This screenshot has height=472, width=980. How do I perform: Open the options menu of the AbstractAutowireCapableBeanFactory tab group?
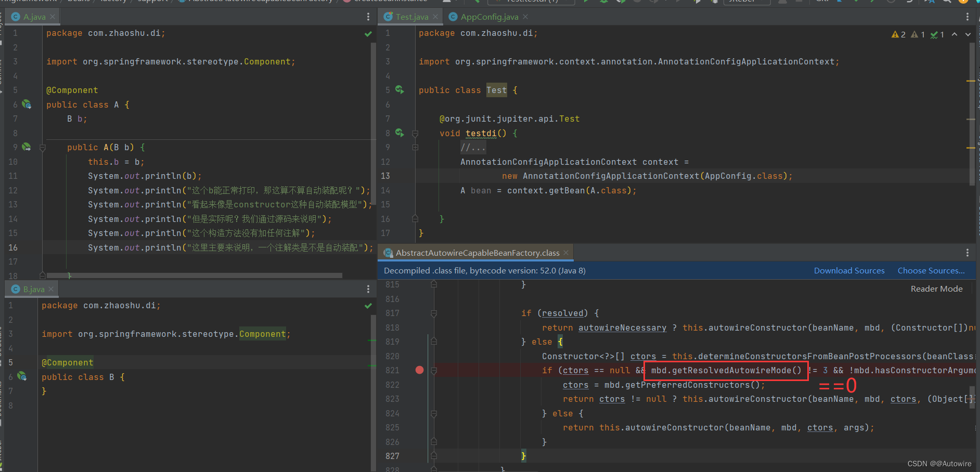pos(968,253)
